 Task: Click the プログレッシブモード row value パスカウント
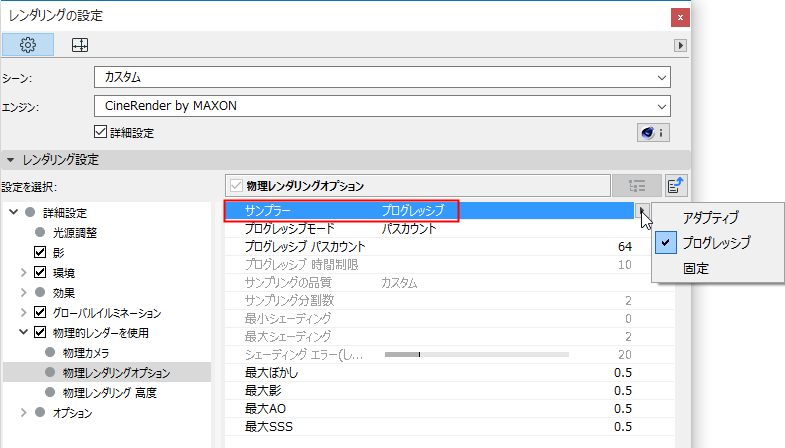(x=409, y=229)
